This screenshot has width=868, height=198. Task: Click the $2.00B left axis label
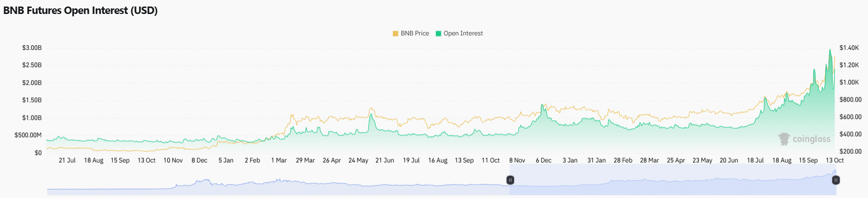pos(32,83)
